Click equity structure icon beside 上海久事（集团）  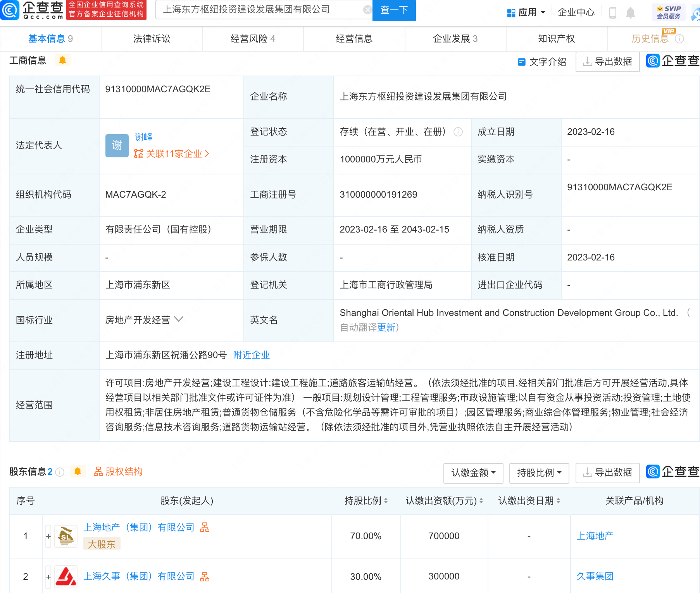pyautogui.click(x=205, y=577)
